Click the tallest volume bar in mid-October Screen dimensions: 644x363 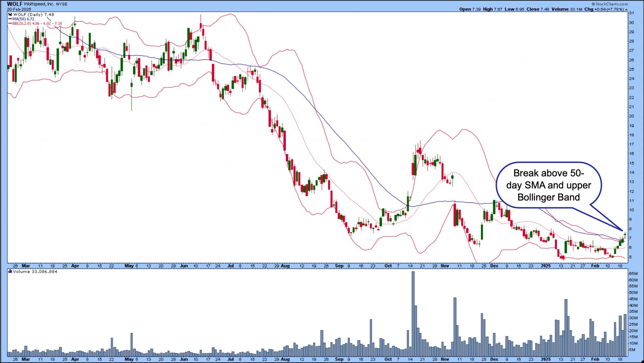click(413, 314)
